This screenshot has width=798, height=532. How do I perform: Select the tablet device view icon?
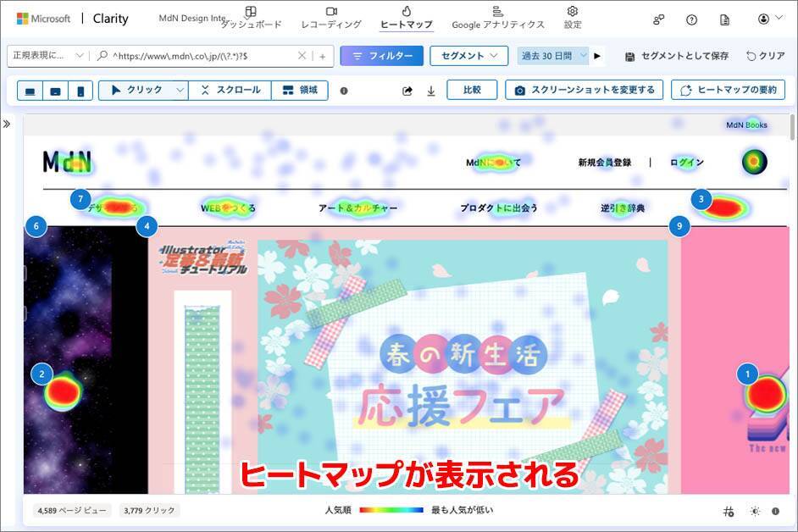click(x=55, y=91)
